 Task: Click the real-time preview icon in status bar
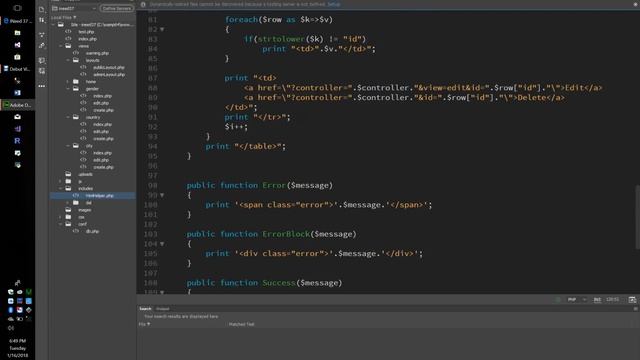[632, 300]
